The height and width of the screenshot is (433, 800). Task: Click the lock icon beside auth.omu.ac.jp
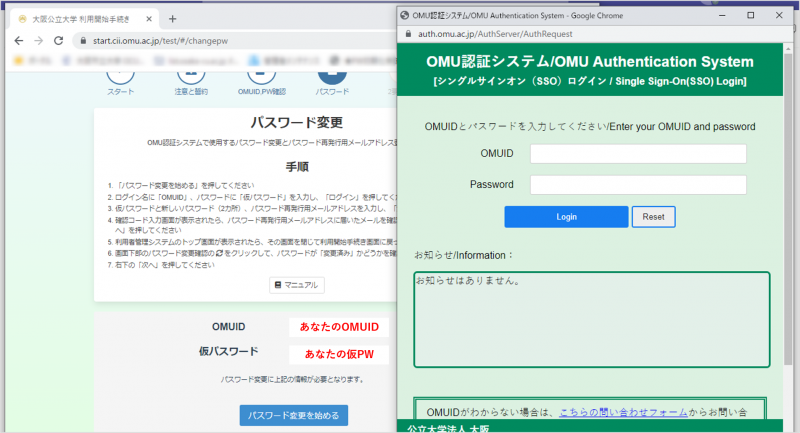(408, 34)
